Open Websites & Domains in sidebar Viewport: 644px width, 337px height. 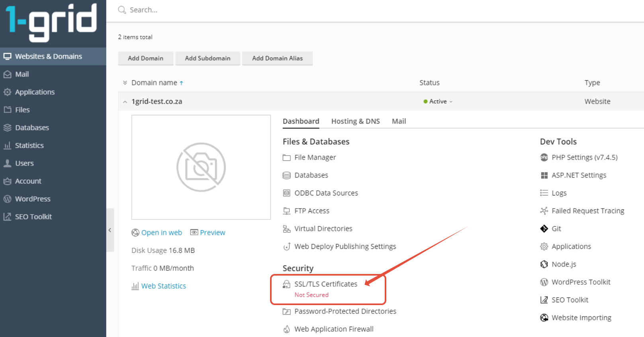pyautogui.click(x=53, y=56)
